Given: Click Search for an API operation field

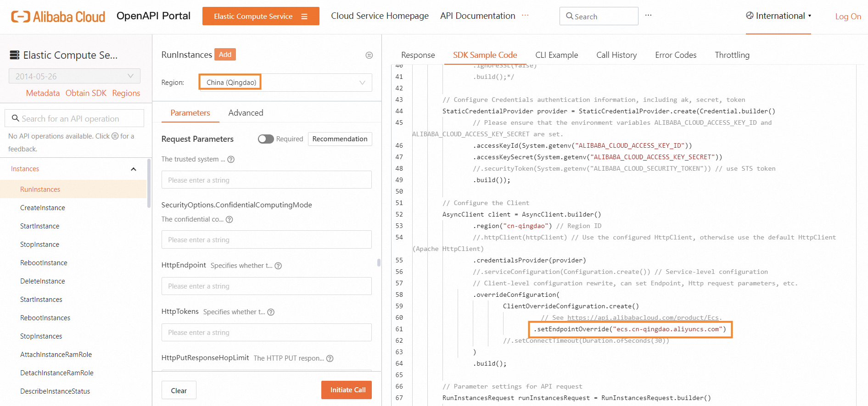Looking at the screenshot, I should [x=74, y=118].
